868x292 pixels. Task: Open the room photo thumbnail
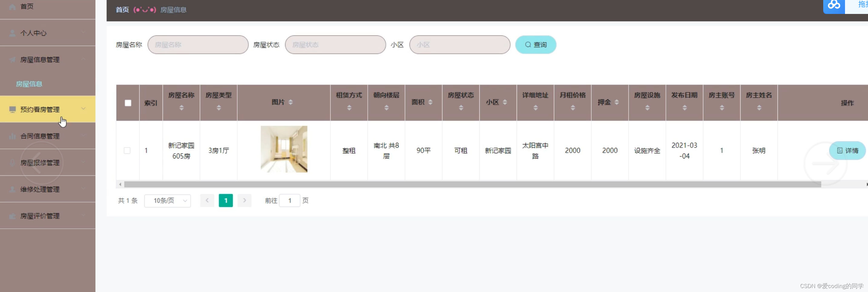pyautogui.click(x=284, y=149)
